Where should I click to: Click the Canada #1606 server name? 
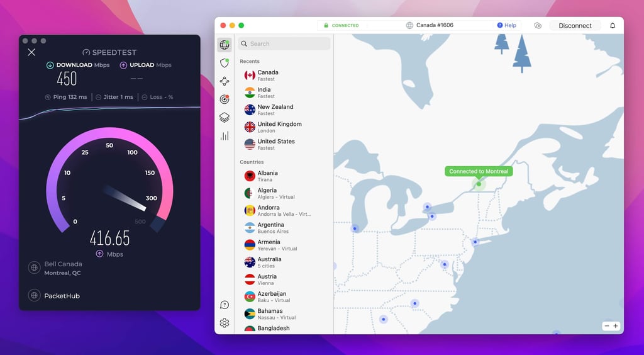tap(435, 25)
